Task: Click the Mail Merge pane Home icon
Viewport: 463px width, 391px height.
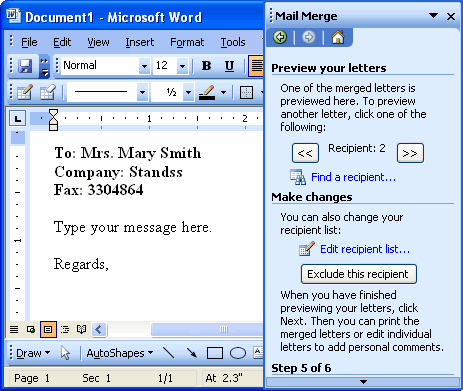Action: (x=338, y=37)
